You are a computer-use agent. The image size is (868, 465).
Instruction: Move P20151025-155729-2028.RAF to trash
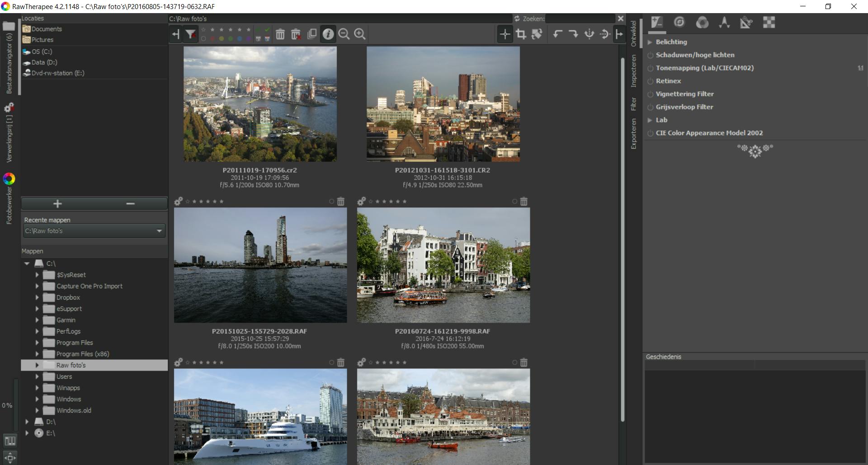(x=341, y=202)
